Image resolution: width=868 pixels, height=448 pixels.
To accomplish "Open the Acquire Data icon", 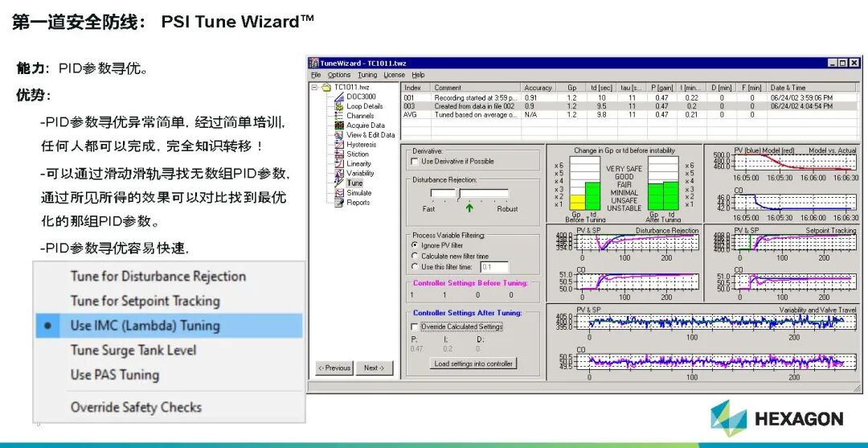I will point(339,125).
